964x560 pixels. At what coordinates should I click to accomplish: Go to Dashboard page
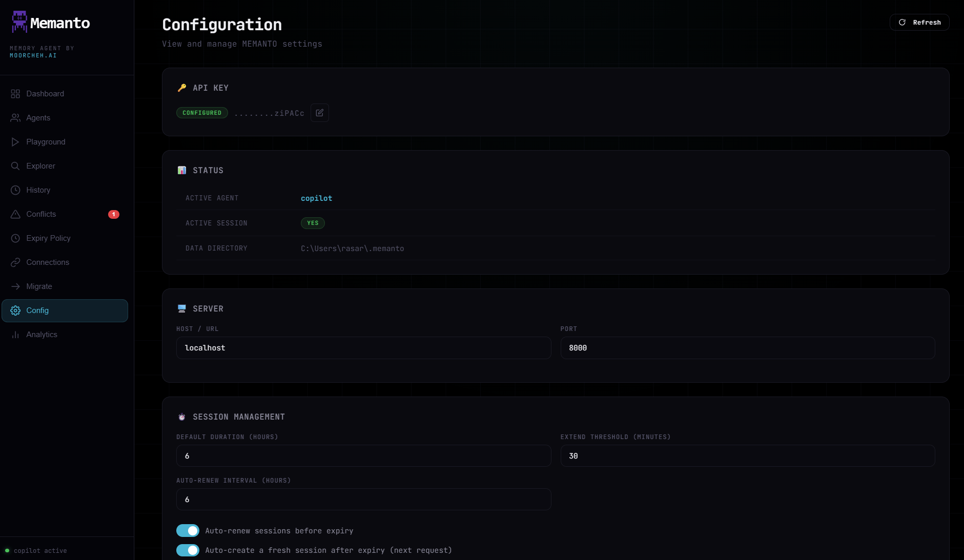pyautogui.click(x=65, y=94)
